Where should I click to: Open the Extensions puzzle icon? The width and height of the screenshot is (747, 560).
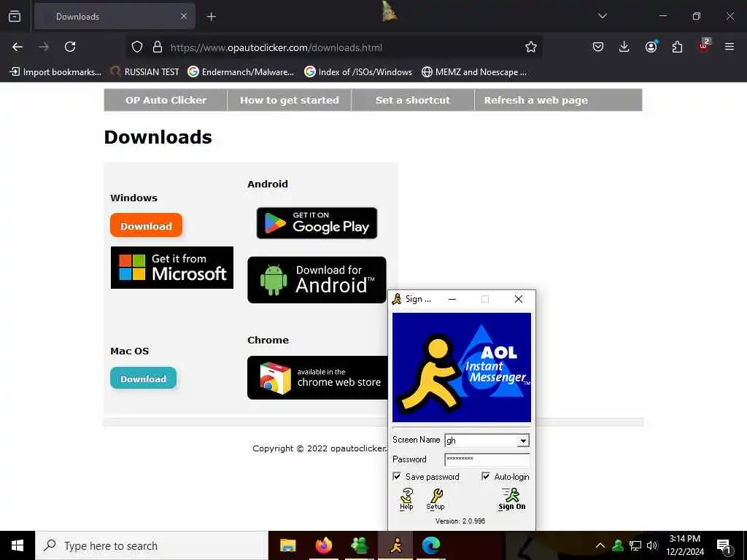677,47
